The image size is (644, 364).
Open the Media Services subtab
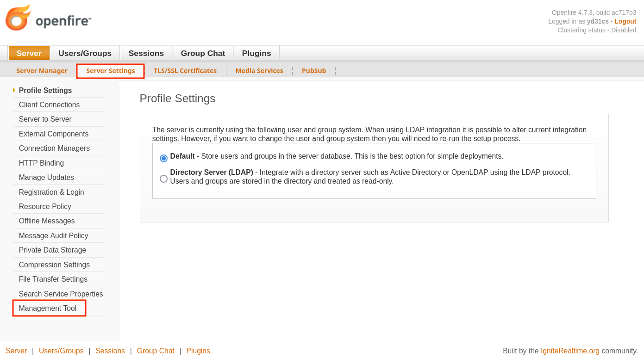point(259,71)
